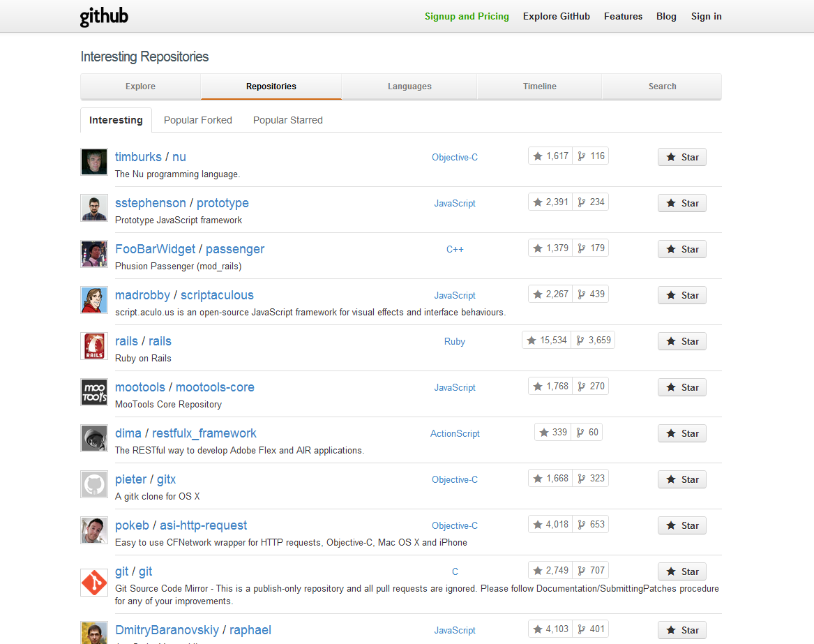View fork count 270 for mootools-core
This screenshot has height=644, width=814.
point(591,387)
